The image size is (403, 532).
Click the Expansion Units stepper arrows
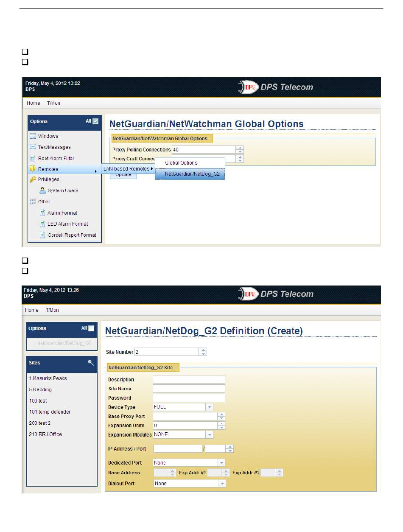point(221,426)
